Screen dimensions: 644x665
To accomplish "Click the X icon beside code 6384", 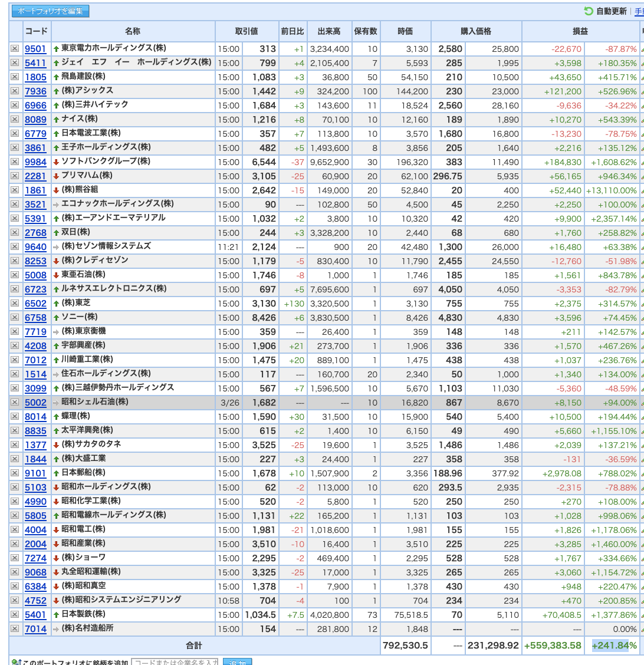I will (x=15, y=586).
